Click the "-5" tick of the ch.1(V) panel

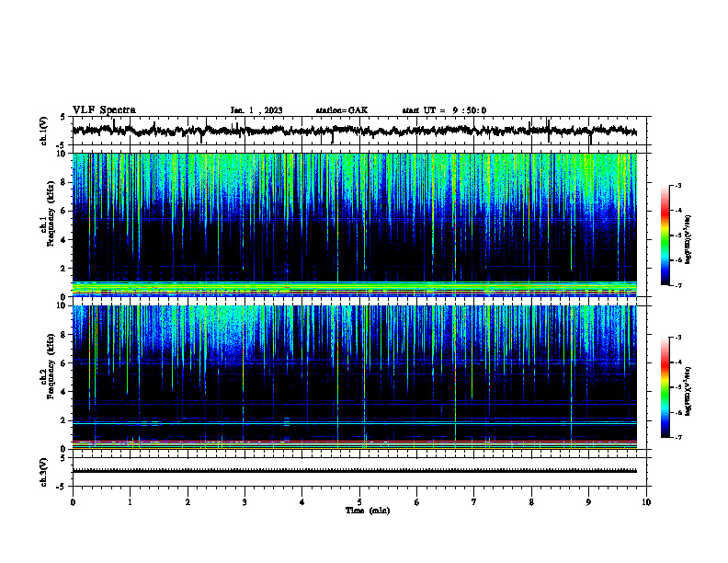tap(62, 145)
